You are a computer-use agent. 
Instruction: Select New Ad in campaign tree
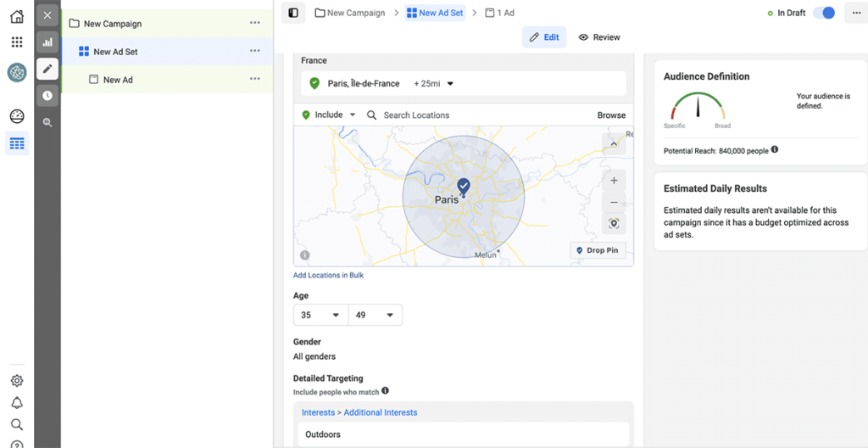pyautogui.click(x=118, y=80)
